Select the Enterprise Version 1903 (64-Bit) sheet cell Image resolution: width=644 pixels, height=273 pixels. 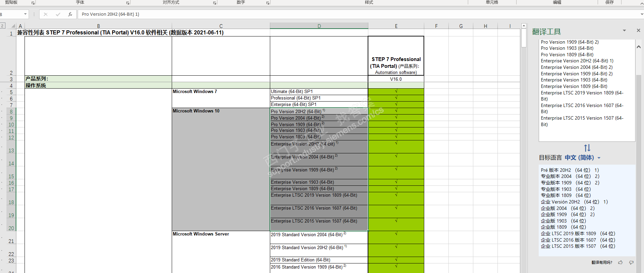(x=319, y=182)
